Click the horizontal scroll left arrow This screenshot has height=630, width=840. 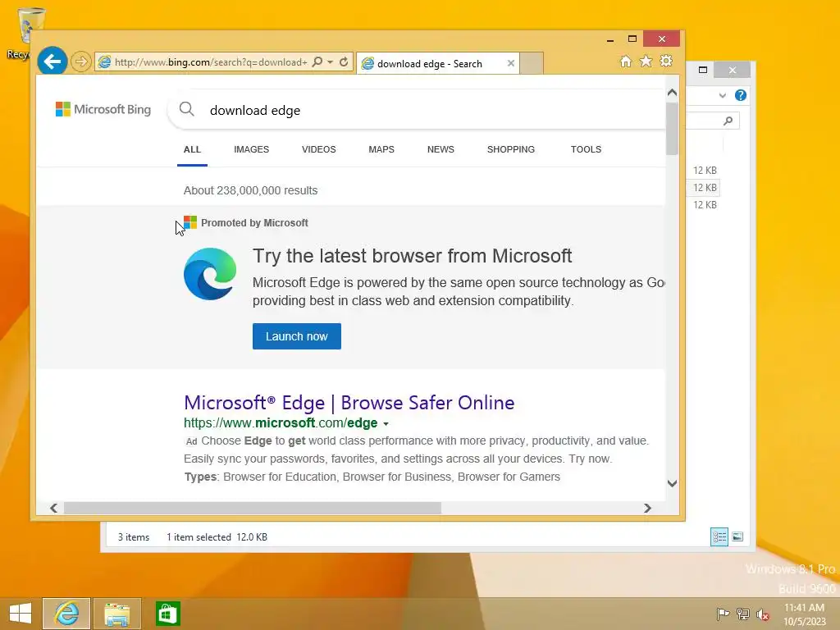pyautogui.click(x=53, y=508)
